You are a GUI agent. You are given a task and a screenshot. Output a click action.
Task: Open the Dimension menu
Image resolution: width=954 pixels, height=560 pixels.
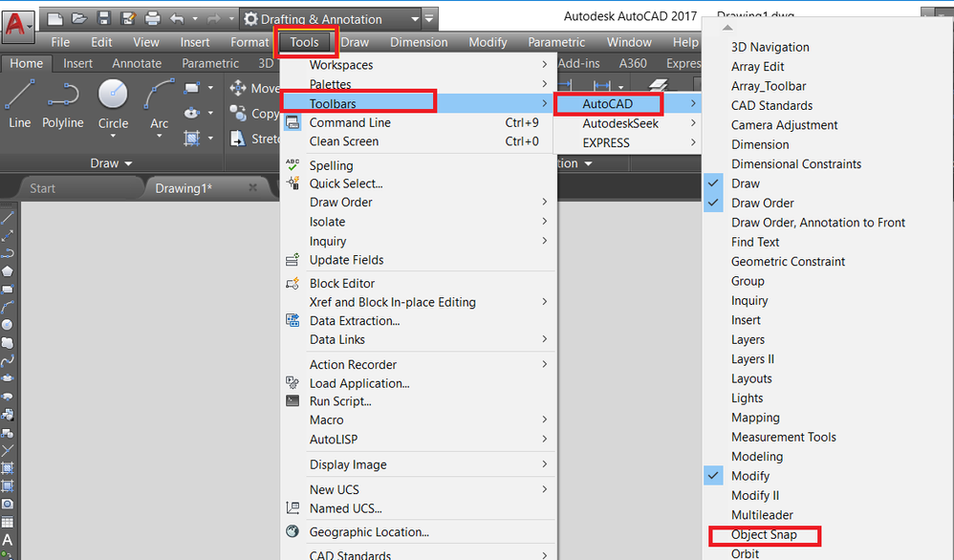pyautogui.click(x=419, y=42)
